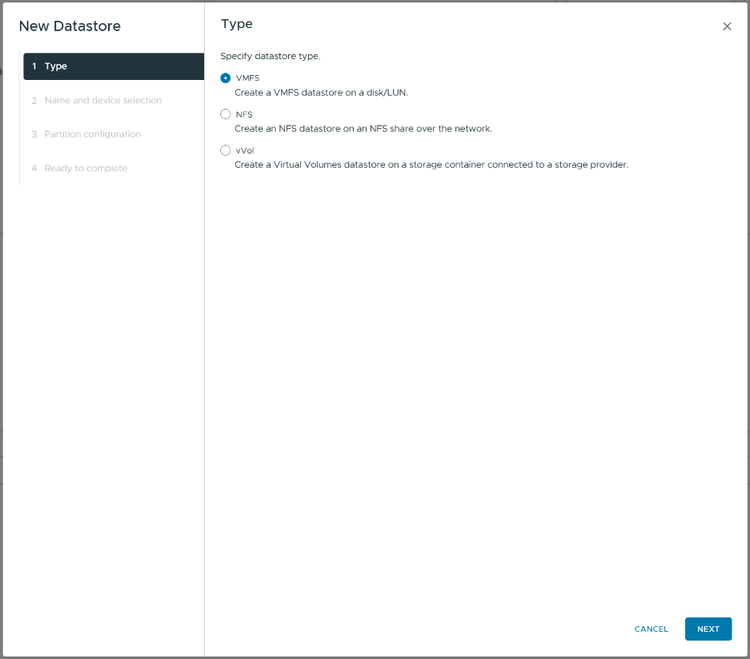Screen dimensions: 750x659
Task: Select the vVol radio option
Action: 225,151
